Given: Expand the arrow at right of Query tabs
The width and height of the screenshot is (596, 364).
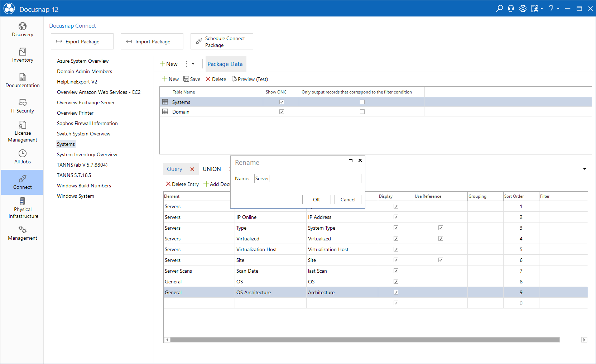Looking at the screenshot, I should pos(585,169).
